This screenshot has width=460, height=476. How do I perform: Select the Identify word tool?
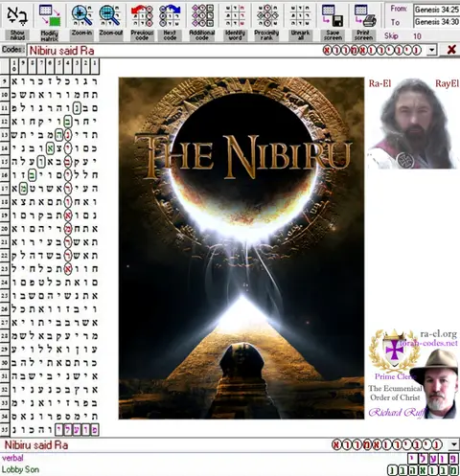coord(235,15)
